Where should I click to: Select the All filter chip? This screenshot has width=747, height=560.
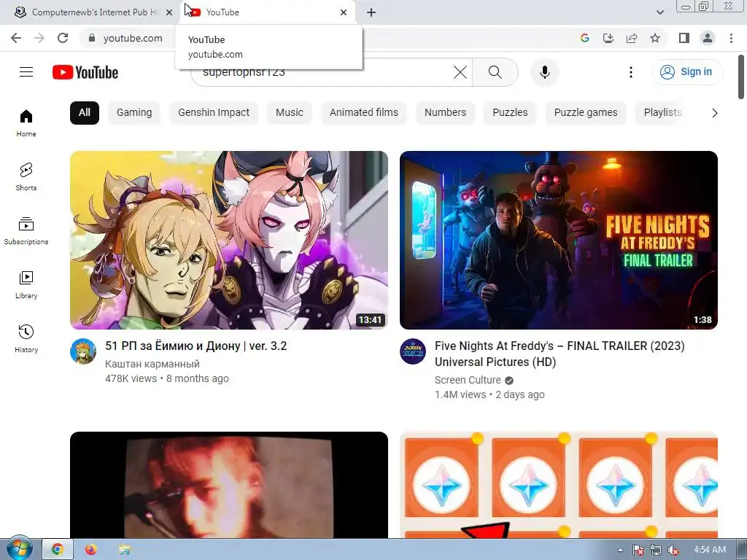point(85,113)
